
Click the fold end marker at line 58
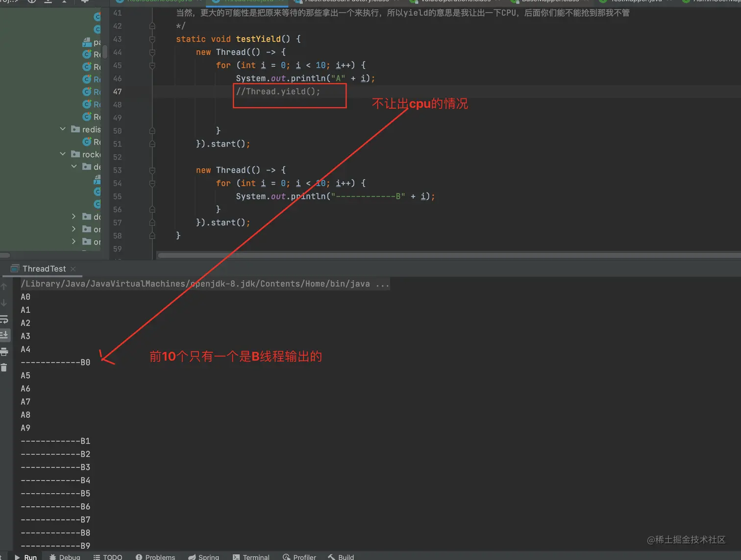pos(152,236)
